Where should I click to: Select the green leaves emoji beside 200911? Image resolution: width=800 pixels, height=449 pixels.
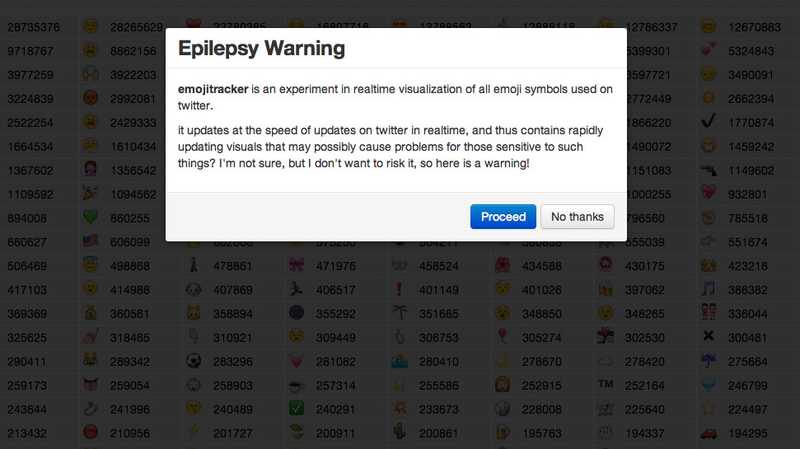[296, 432]
